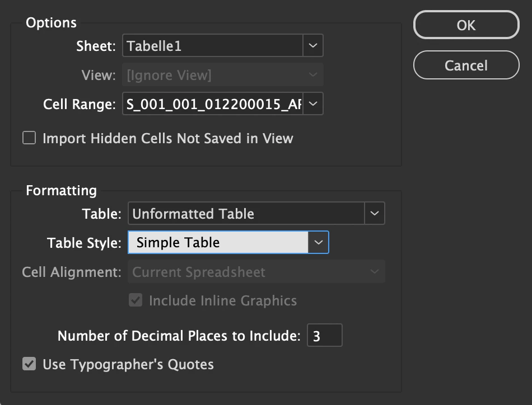Enable Import Hidden Cells Not Saved in View
532x405 pixels.
(x=29, y=138)
